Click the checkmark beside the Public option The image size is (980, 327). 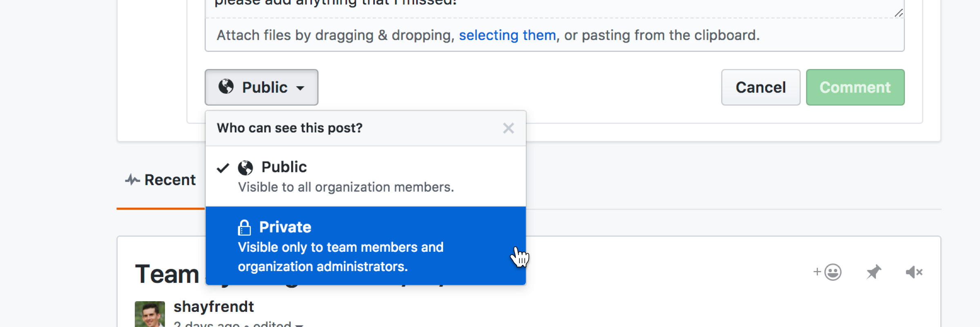pos(223,168)
